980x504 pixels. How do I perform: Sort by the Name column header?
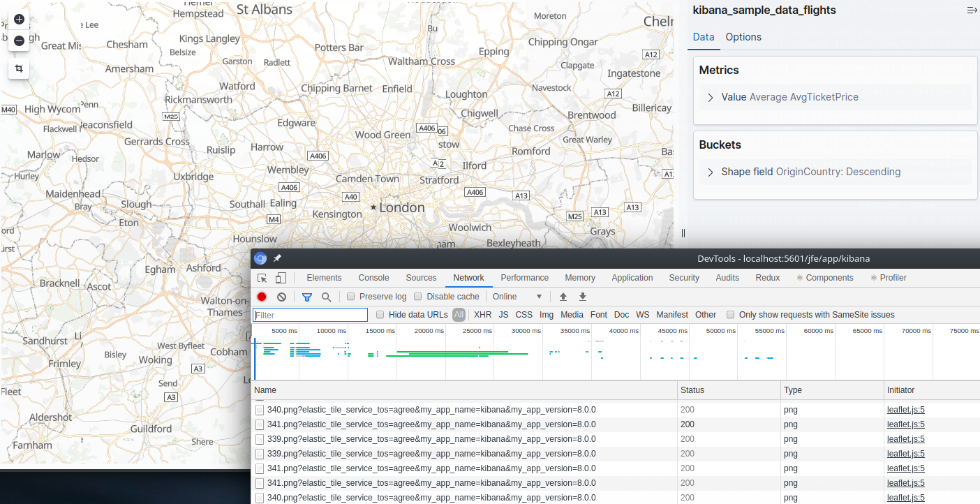(464, 390)
